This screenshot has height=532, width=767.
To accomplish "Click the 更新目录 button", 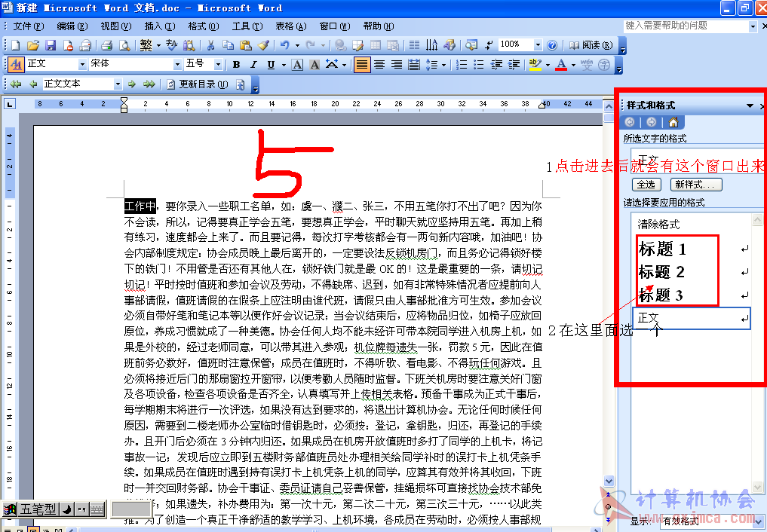I will [198, 84].
